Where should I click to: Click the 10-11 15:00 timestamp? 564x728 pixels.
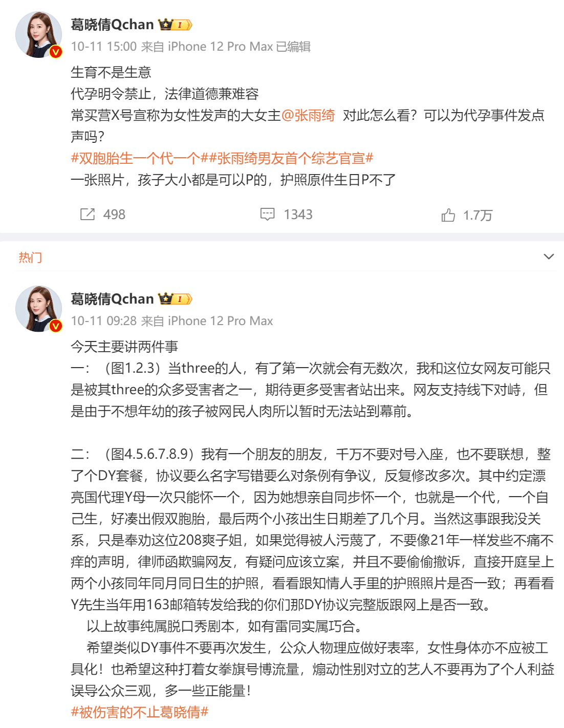click(104, 47)
